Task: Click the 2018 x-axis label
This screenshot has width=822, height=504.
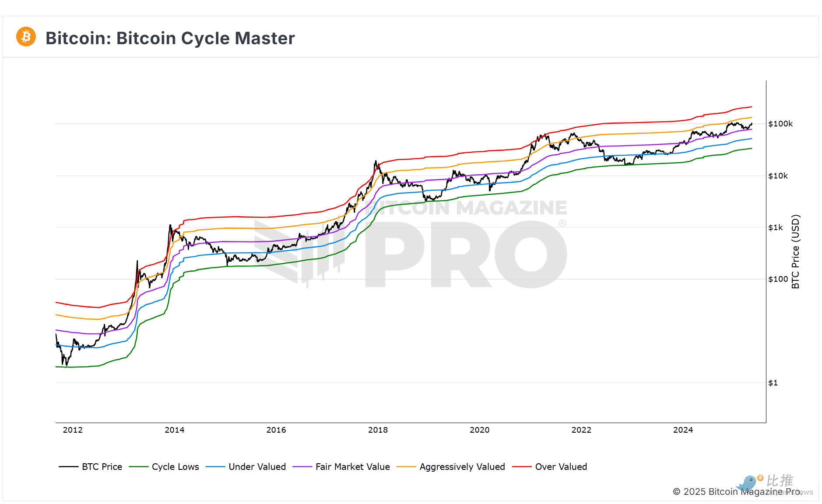Action: (378, 430)
